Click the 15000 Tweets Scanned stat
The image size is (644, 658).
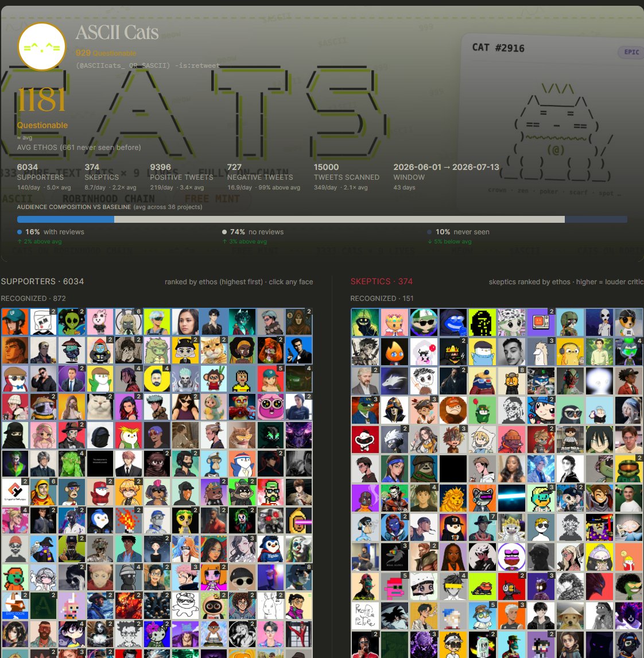coord(347,177)
